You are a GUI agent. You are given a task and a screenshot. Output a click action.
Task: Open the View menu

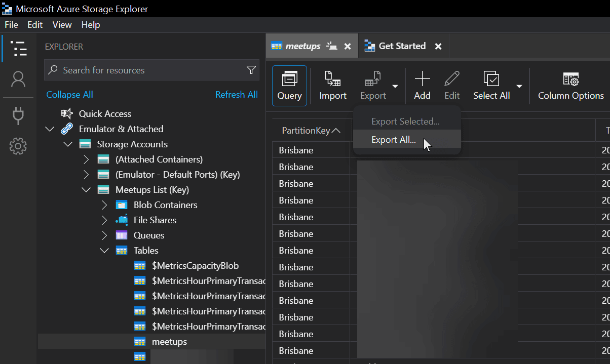pyautogui.click(x=62, y=25)
